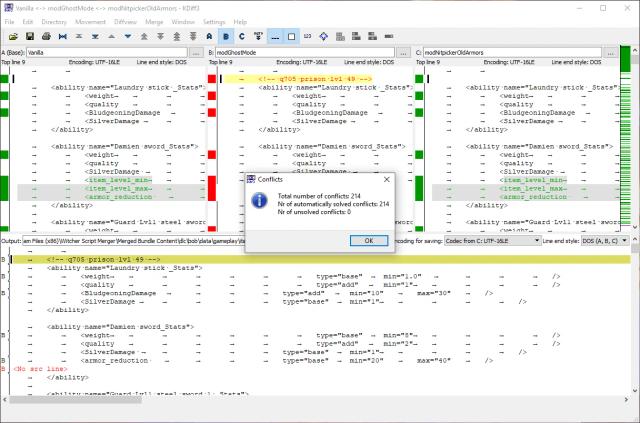640x423 pixels.
Task: Click the KDiff3 title bar app icon
Action: [x=9, y=8]
